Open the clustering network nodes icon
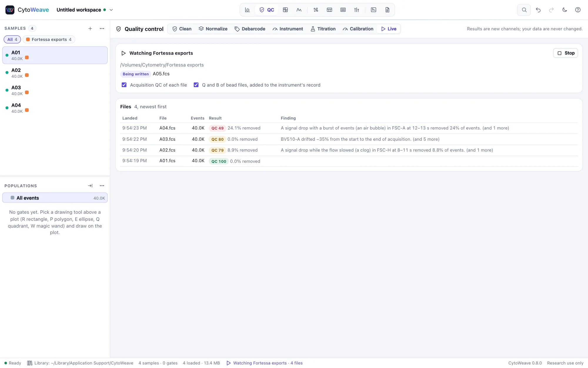The width and height of the screenshot is (588, 368). (316, 10)
